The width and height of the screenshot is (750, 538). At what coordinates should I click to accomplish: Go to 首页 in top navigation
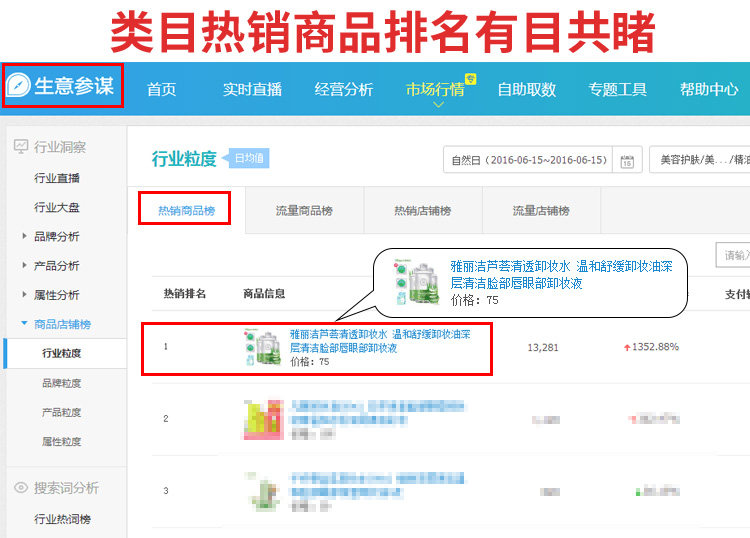(x=162, y=89)
